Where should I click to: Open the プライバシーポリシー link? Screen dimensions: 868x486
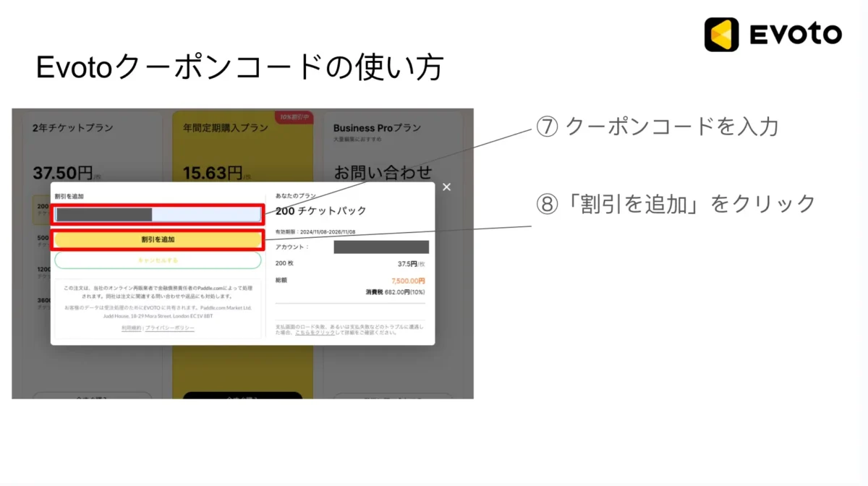click(170, 328)
